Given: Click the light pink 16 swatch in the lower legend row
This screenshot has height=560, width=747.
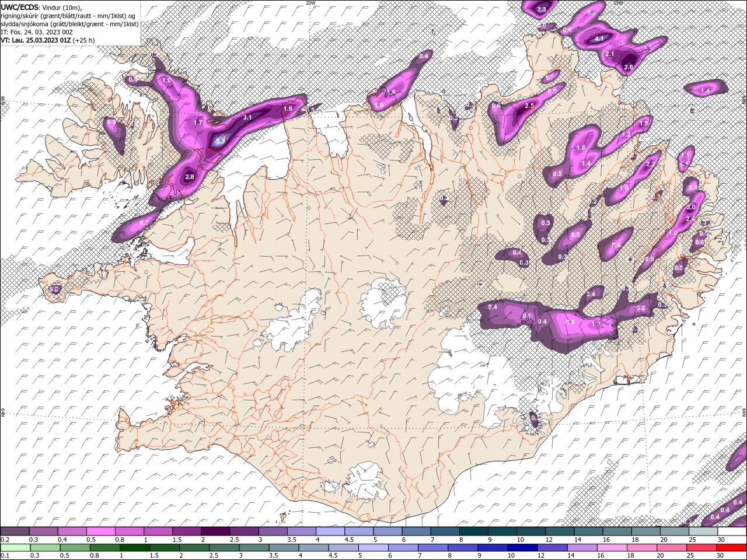Looking at the screenshot, I should click(x=612, y=547).
